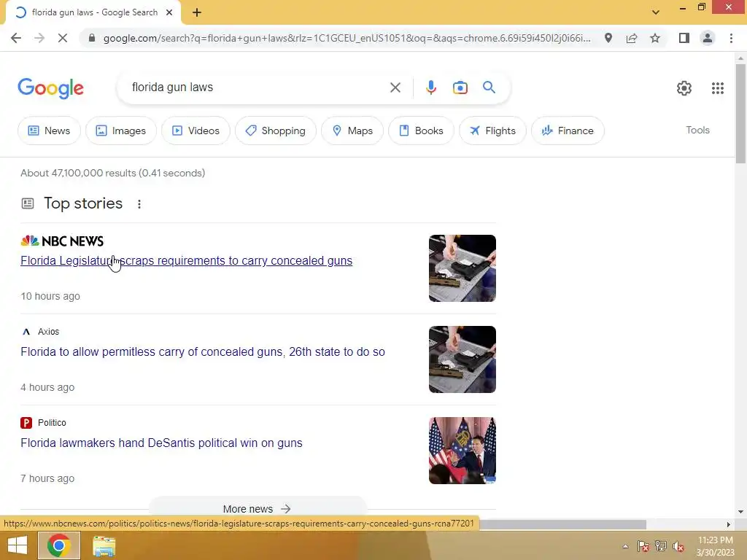Close the florida gun laws tab
Screen dimensions: 747x560
point(169,12)
